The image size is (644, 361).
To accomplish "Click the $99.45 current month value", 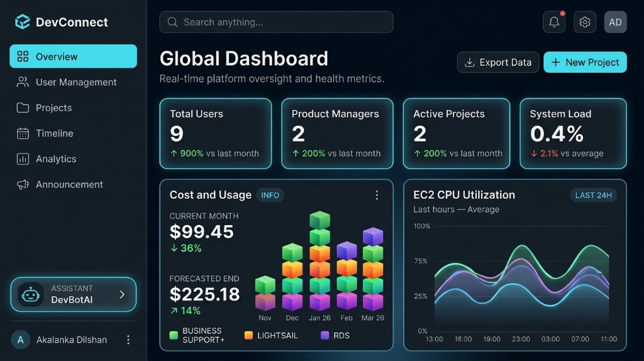I will point(202,231).
